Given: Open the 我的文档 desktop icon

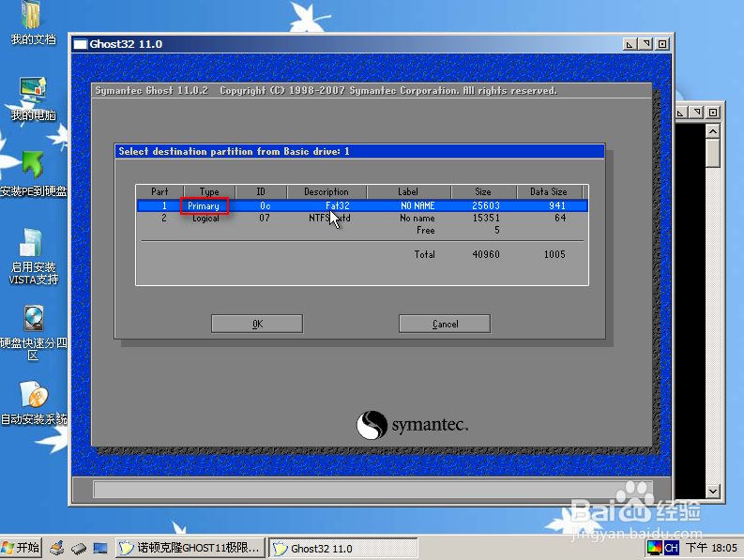Looking at the screenshot, I should pos(33,23).
